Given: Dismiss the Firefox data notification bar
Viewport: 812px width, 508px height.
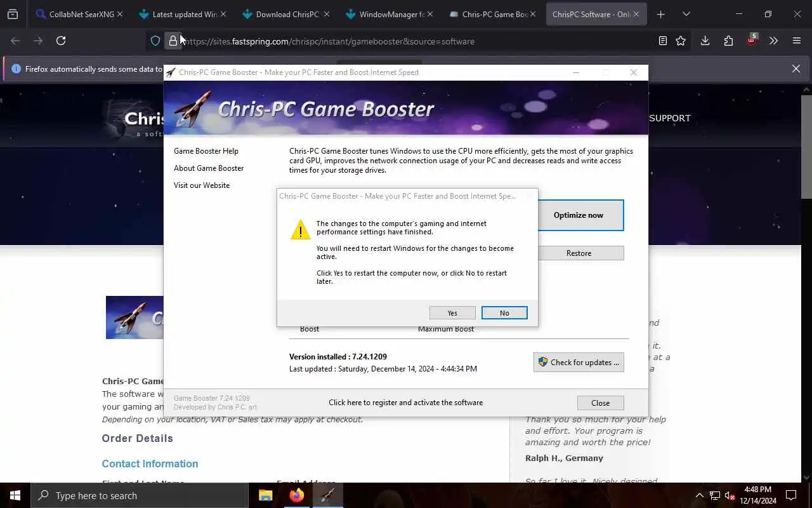Looking at the screenshot, I should tap(796, 69).
